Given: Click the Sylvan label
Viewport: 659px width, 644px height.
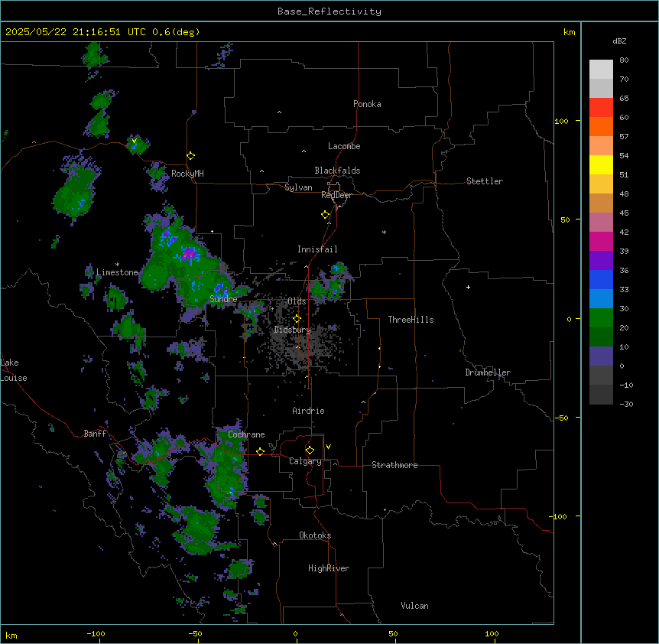Looking at the screenshot, I should click(298, 187).
